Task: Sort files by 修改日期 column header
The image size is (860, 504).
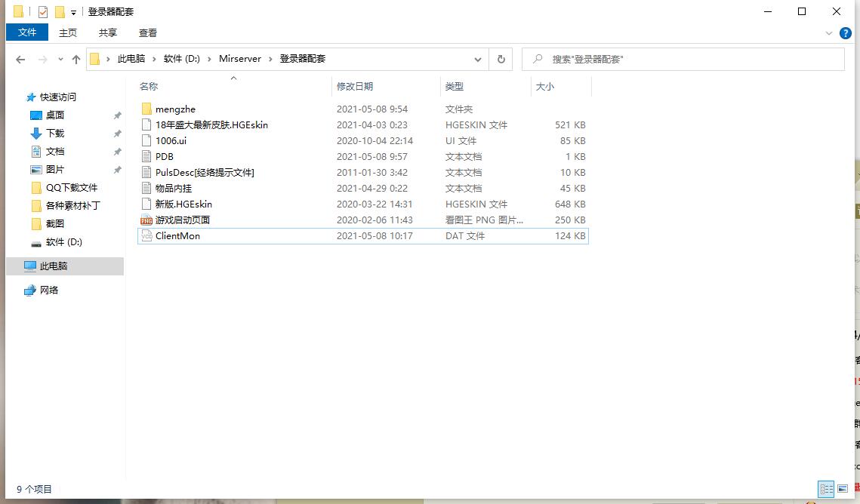Action: click(355, 87)
